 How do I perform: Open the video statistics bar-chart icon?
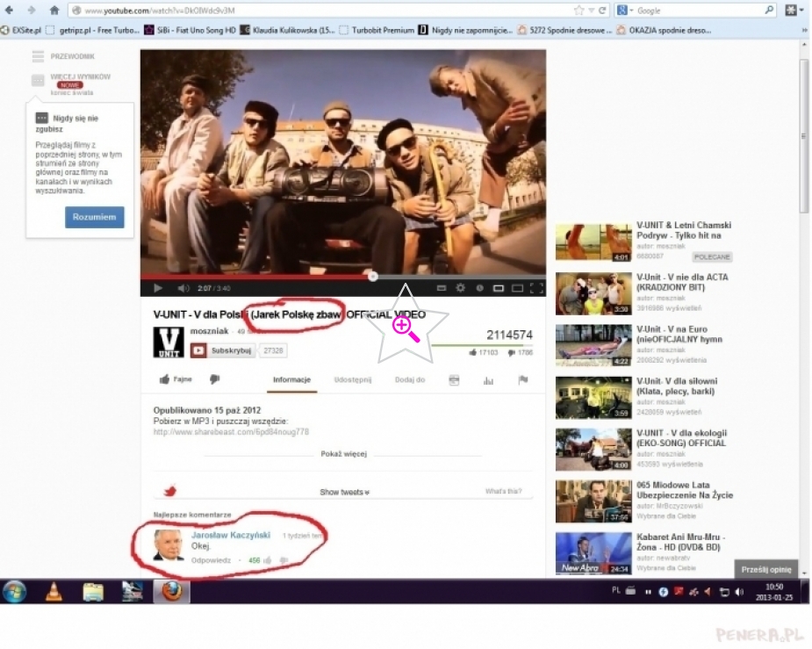click(489, 380)
